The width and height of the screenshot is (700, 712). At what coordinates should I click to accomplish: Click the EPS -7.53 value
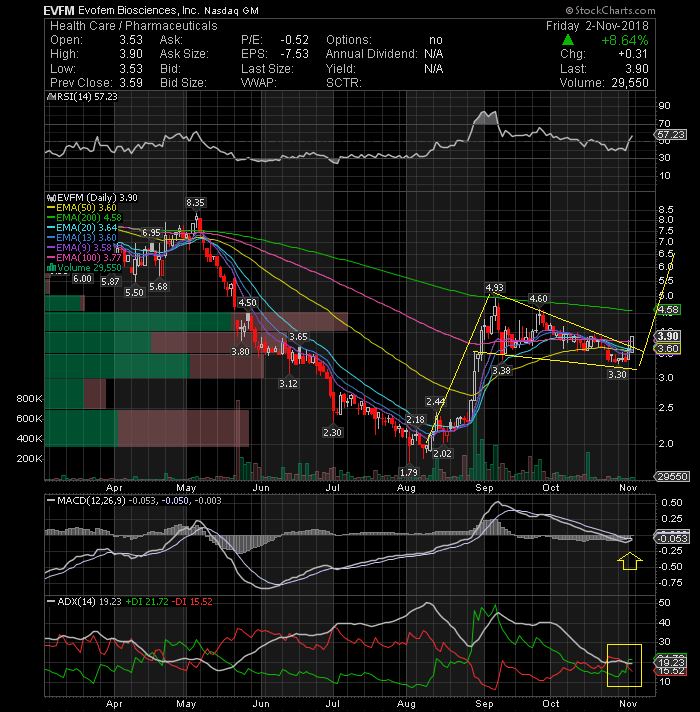click(294, 54)
